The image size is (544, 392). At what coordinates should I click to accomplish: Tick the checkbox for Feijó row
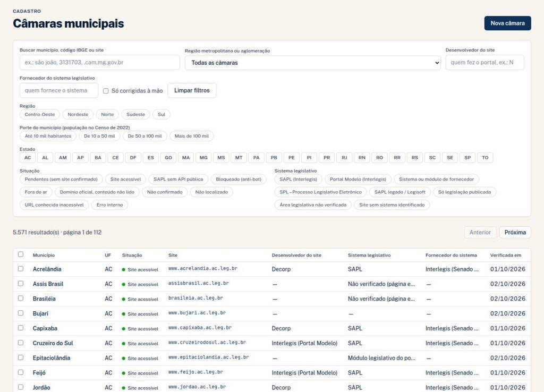21,372
